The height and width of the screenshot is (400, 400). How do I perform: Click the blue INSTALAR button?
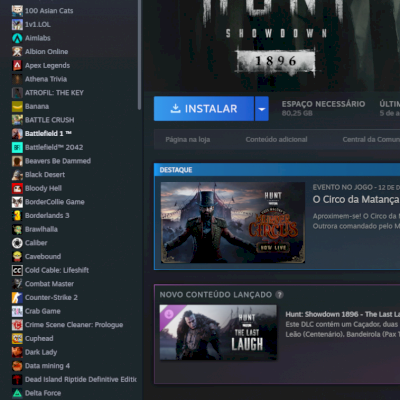coord(204,109)
